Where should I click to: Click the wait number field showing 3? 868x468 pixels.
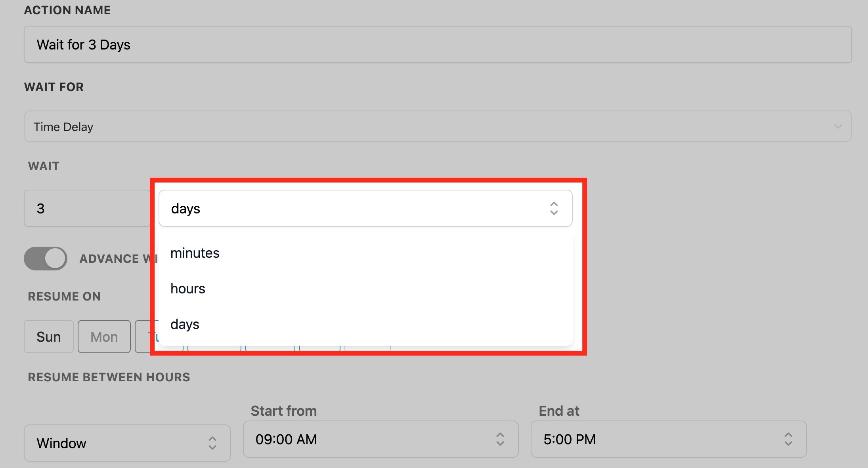(87, 208)
